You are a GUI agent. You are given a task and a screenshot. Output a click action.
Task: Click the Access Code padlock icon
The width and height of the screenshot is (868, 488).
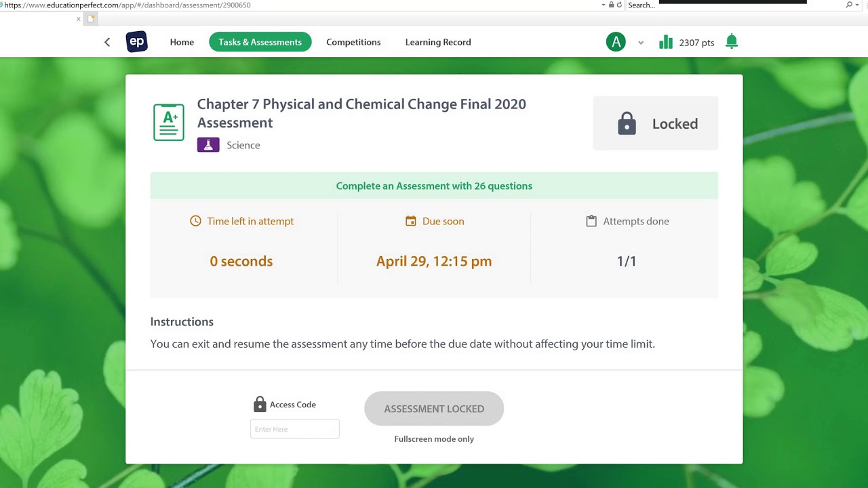tap(260, 405)
